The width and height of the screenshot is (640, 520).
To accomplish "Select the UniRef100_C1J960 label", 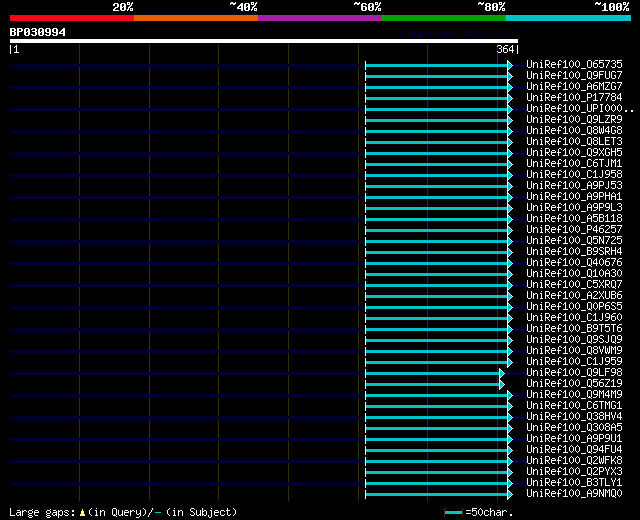I will point(574,318).
